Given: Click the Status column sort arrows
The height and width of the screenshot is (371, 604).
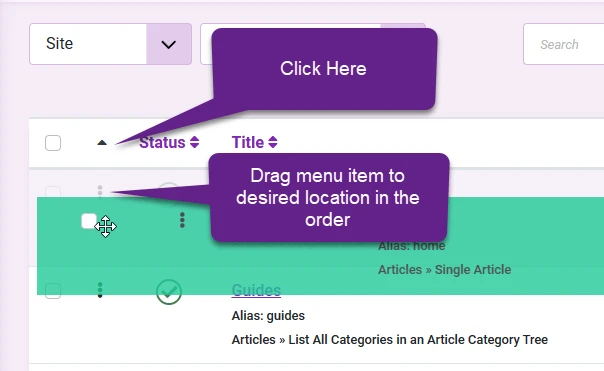Looking at the screenshot, I should click(195, 142).
